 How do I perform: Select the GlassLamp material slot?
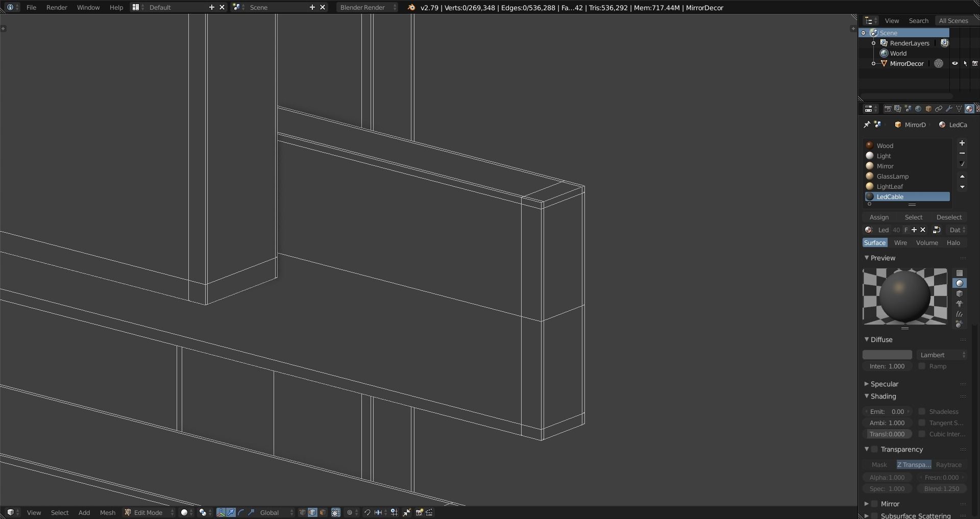[x=907, y=176]
